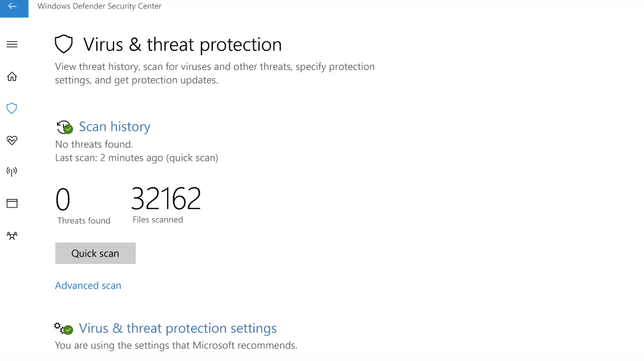Open Family options people icon
This screenshot has height=361, width=644.
coord(12,235)
